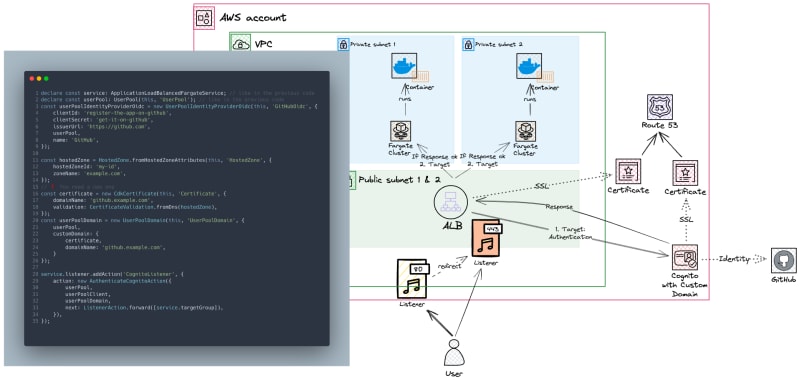Click the yellow dot in code window
This screenshot has width=800, height=382.
pyautogui.click(x=39, y=79)
